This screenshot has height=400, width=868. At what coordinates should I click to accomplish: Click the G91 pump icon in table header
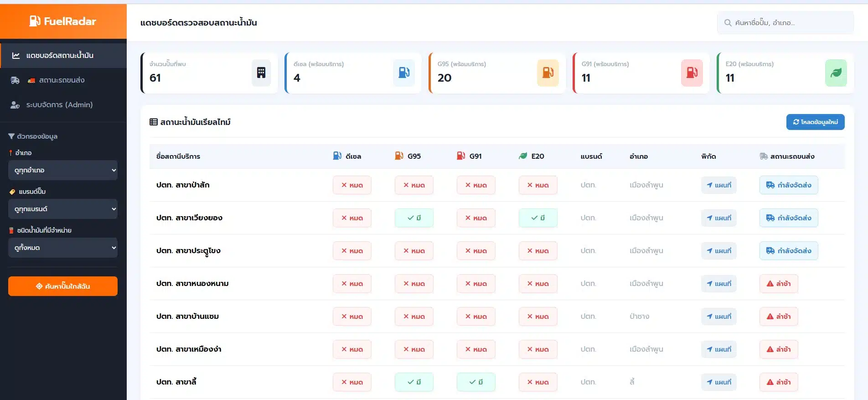[461, 156]
